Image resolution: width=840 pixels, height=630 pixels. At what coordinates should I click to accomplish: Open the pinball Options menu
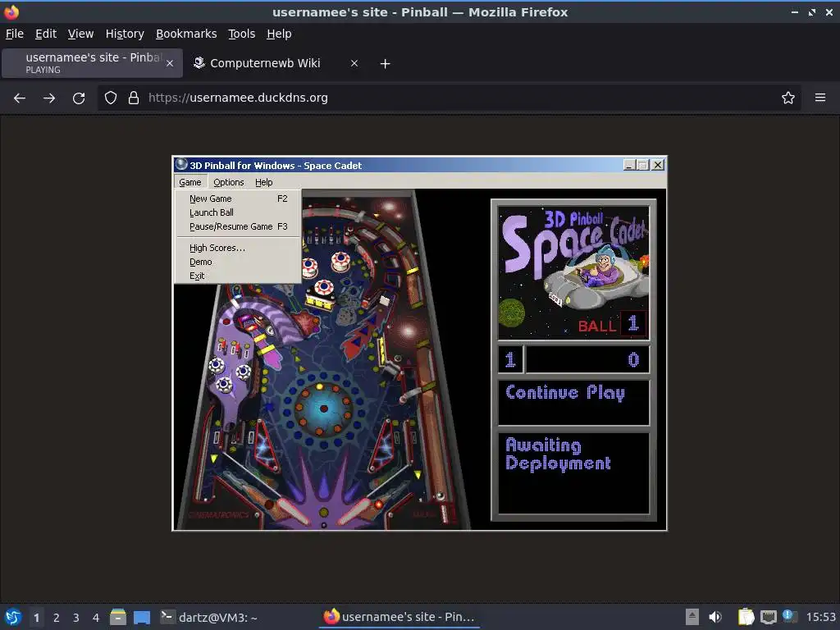[229, 182]
